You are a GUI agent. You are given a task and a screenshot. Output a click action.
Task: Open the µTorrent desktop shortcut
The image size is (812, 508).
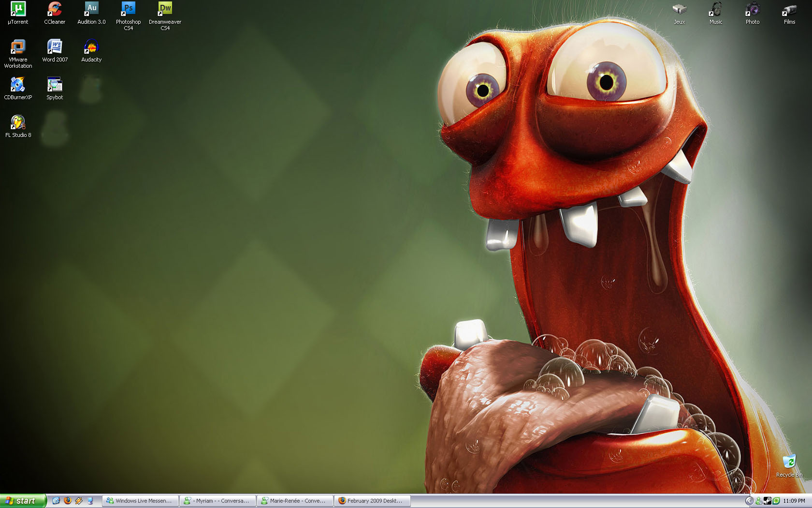click(18, 9)
